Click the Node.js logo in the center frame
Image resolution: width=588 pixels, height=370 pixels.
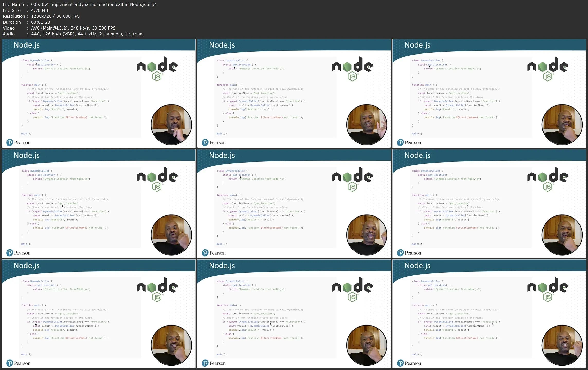pyautogui.click(x=352, y=179)
